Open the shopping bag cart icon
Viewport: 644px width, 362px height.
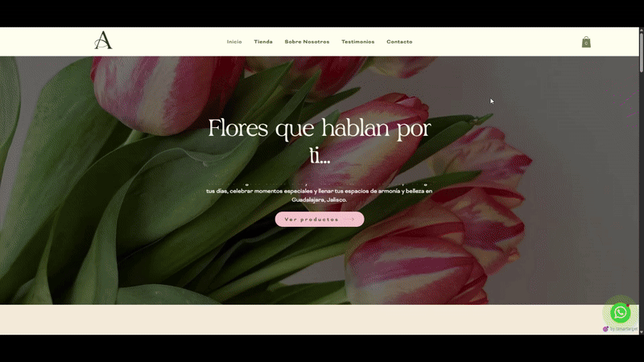click(586, 42)
